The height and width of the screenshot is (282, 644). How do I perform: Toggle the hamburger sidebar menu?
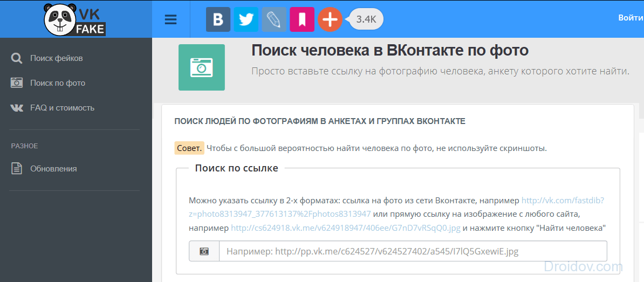tap(170, 19)
